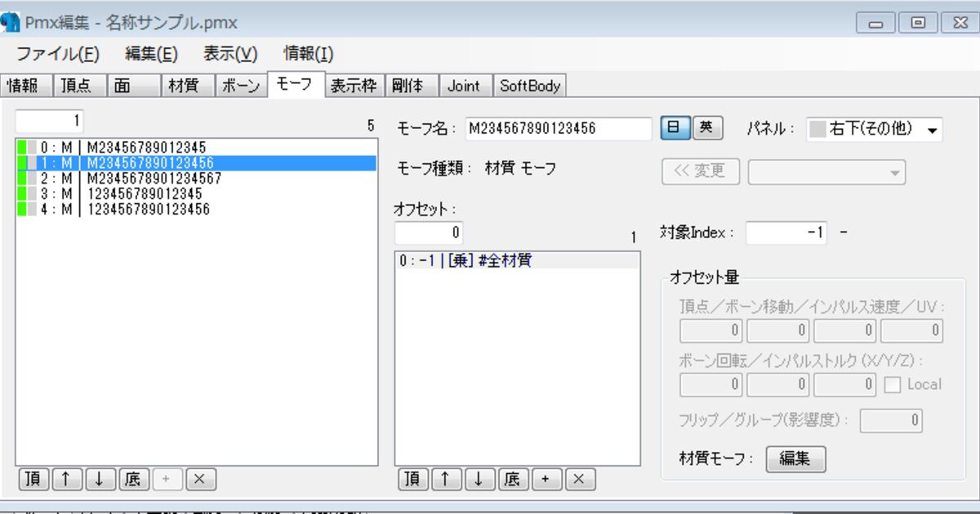Screen dimensions: 980x514
Task: Open the SoftBody tab
Action: click(530, 86)
